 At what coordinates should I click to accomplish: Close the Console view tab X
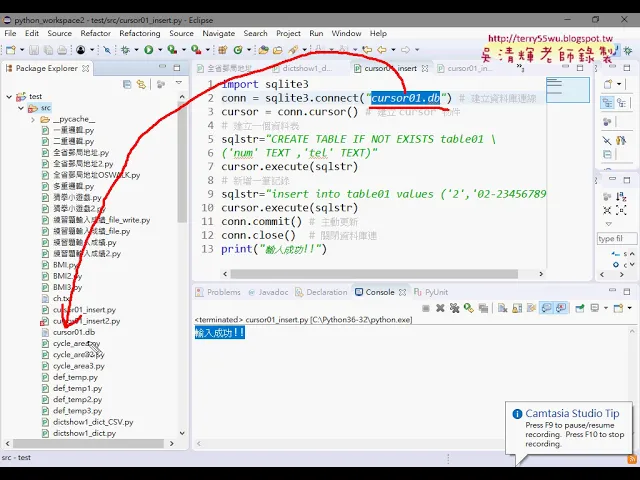[402, 292]
